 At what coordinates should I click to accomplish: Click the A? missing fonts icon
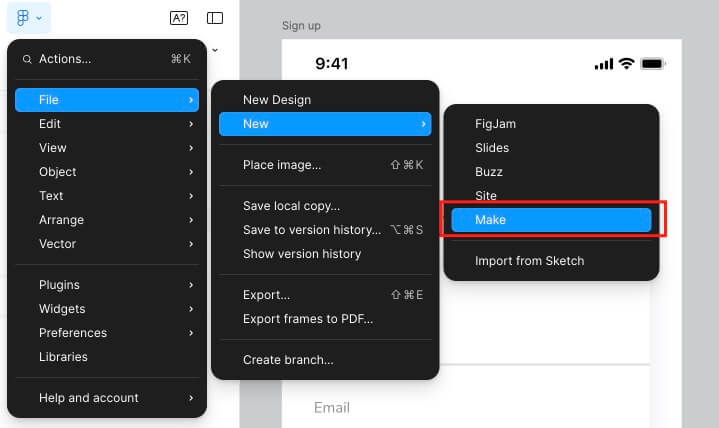pyautogui.click(x=179, y=18)
